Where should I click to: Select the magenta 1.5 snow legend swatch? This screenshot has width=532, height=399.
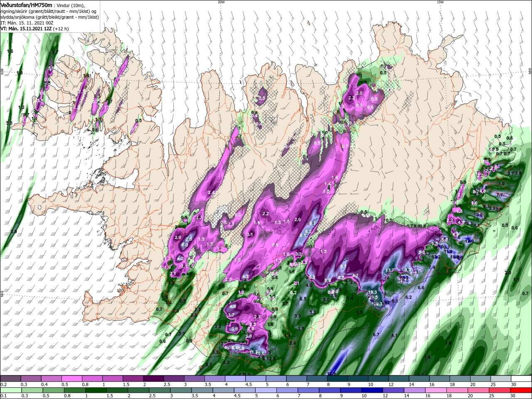click(133, 379)
